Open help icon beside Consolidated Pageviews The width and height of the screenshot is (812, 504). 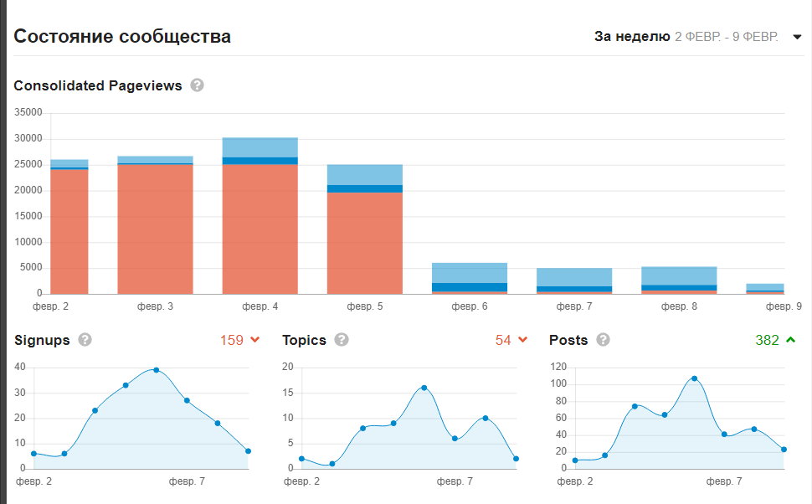pos(197,85)
